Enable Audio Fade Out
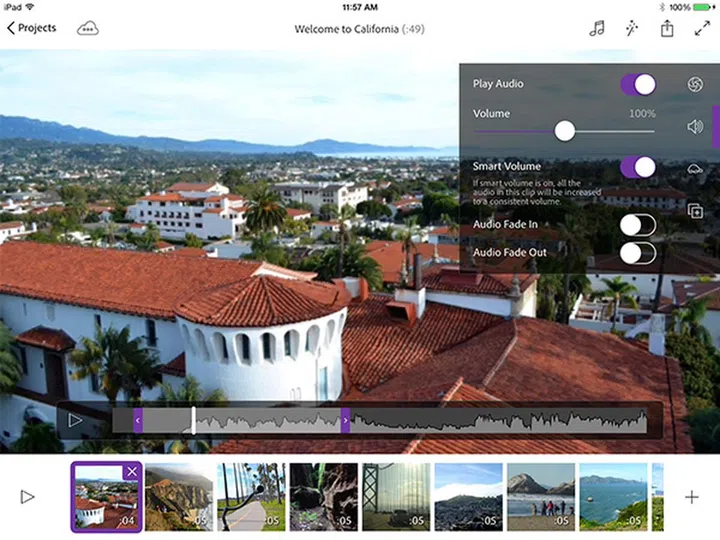720x540 pixels. (637, 253)
